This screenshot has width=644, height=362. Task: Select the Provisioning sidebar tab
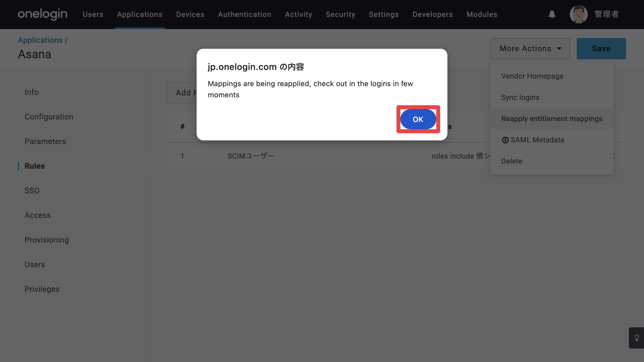(47, 240)
